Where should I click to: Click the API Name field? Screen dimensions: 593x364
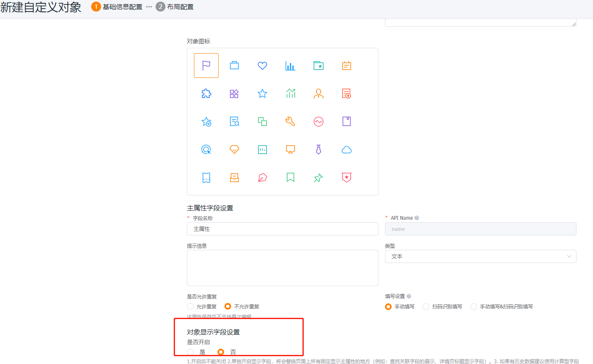481,229
